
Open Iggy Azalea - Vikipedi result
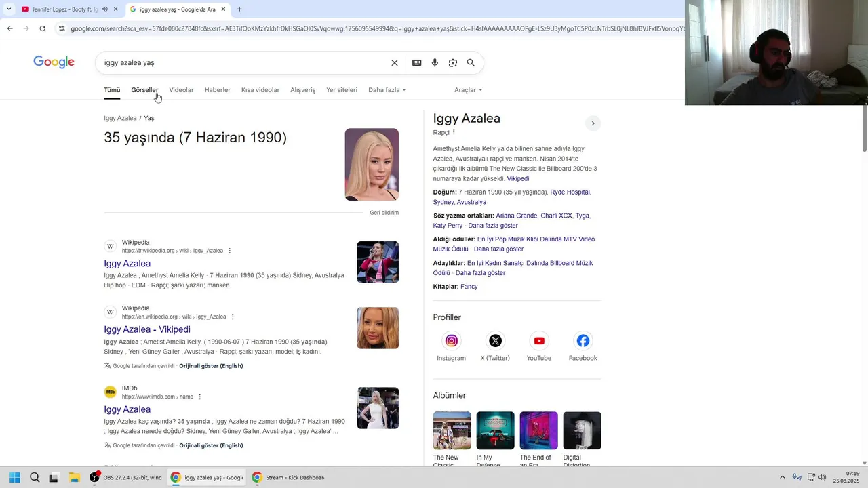coord(147,329)
